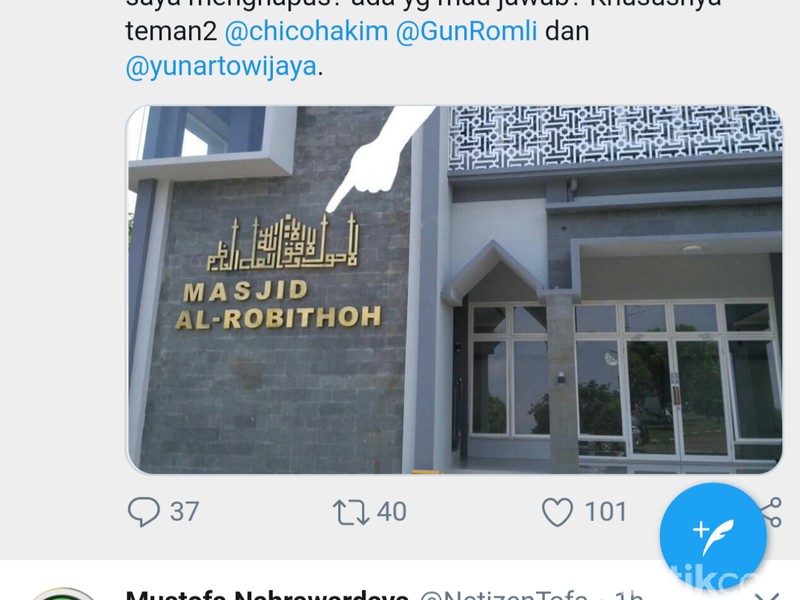
Task: View the 101 likes count
Action: 606,512
